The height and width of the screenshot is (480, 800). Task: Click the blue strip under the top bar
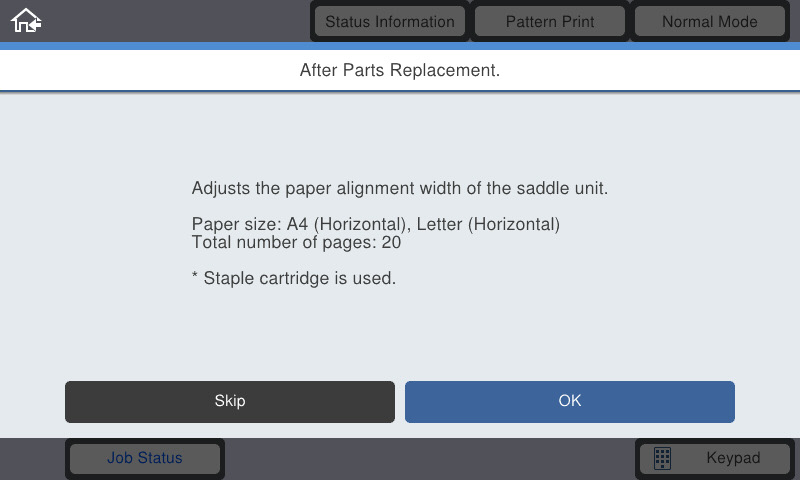(400, 46)
